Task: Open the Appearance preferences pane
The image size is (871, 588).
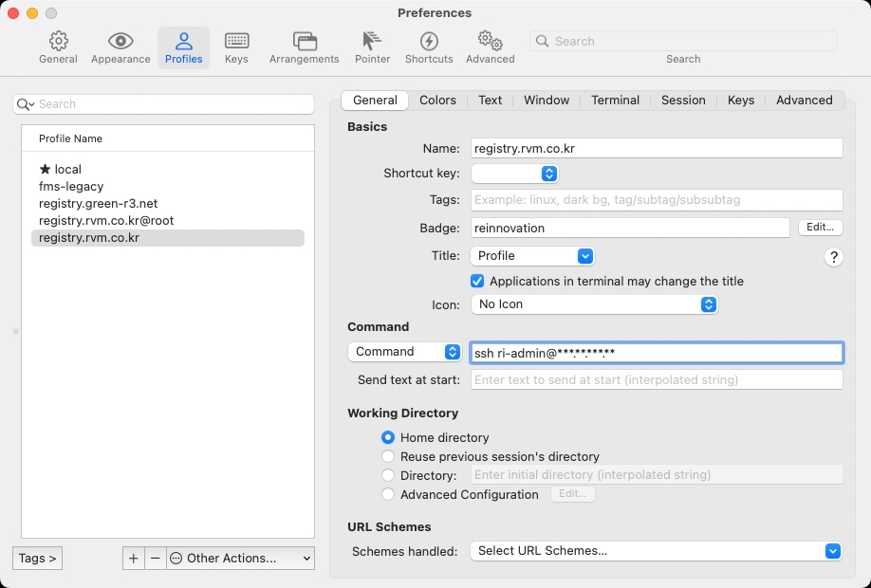Action: coord(120,47)
